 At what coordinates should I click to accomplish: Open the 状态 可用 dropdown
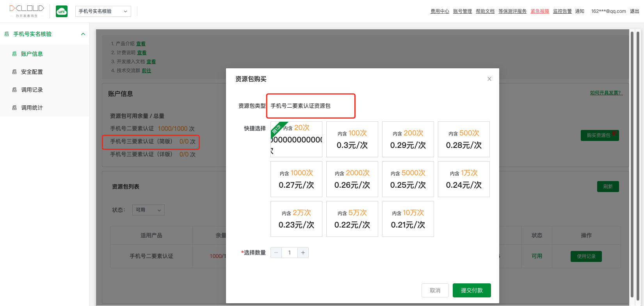coord(148,210)
